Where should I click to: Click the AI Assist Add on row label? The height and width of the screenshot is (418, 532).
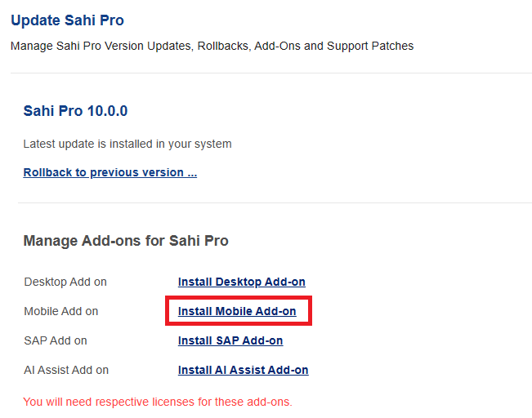click(x=66, y=370)
